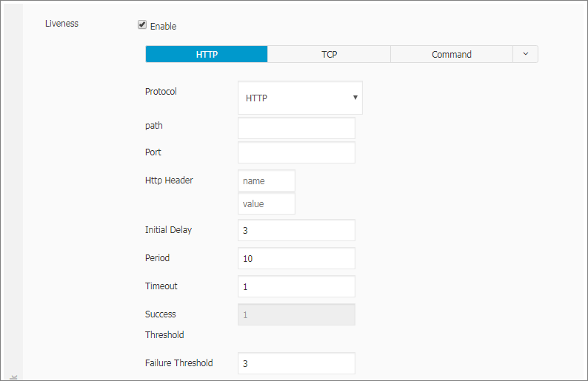This screenshot has height=381, width=588.
Task: Focus the Port input field
Action: (296, 152)
